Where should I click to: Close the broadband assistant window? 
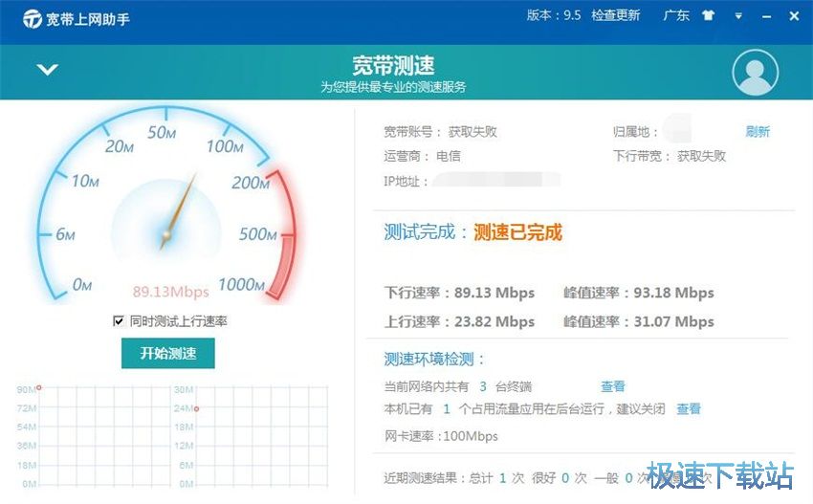click(x=794, y=16)
